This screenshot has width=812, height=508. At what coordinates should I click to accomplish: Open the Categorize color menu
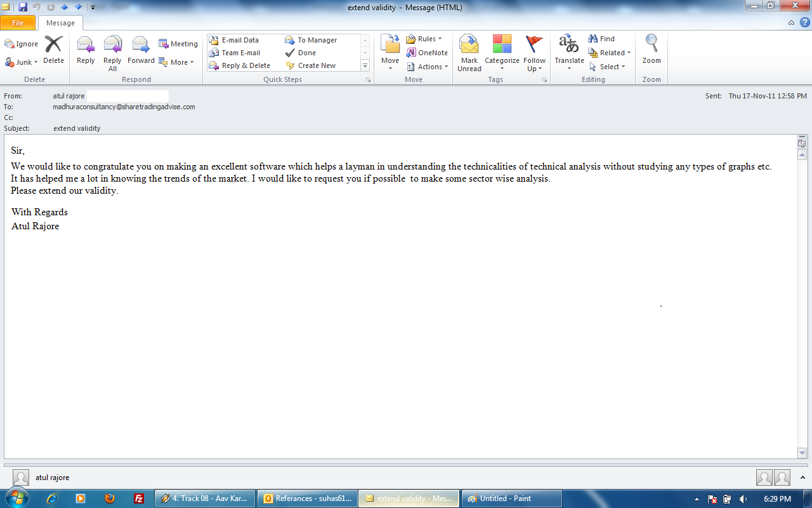(x=502, y=53)
